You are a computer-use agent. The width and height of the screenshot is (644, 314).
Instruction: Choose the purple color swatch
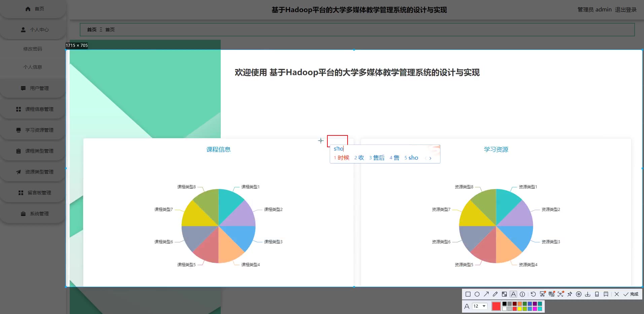coord(535,304)
